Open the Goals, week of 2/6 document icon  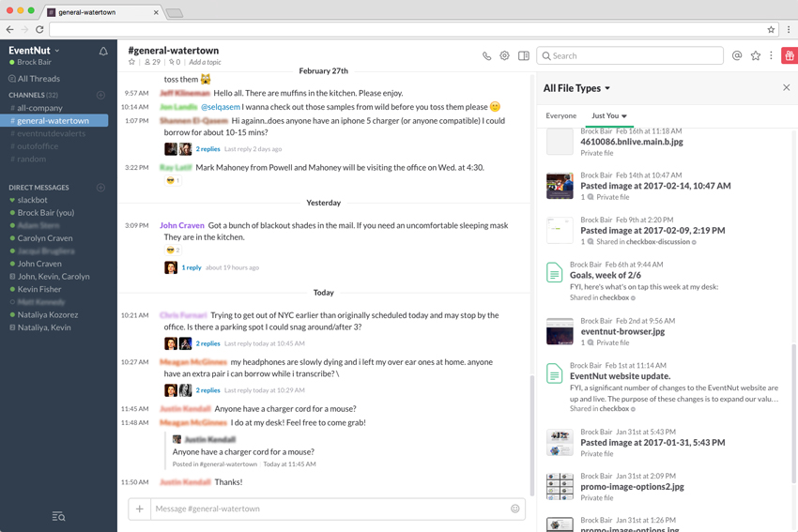(554, 273)
